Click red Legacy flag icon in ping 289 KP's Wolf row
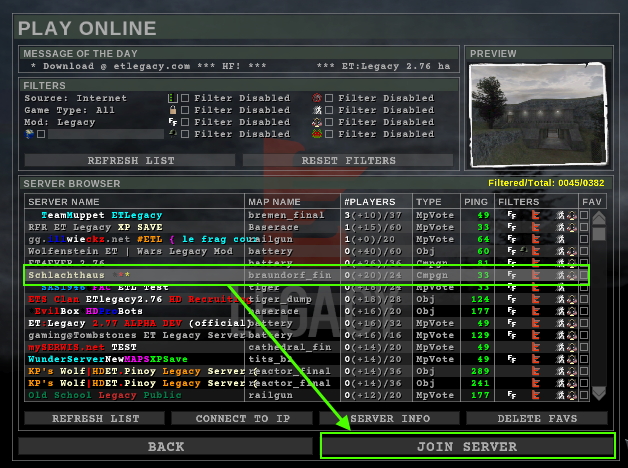This screenshot has height=468, width=628. click(x=535, y=371)
